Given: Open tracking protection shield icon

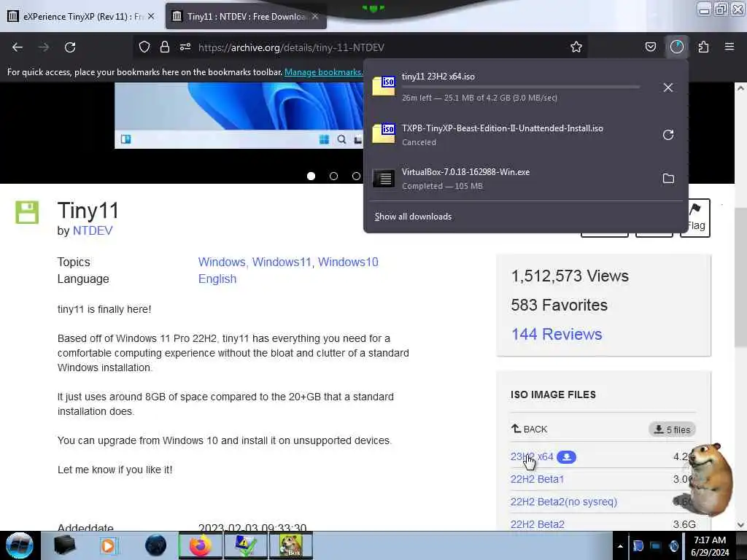Looking at the screenshot, I should point(144,47).
